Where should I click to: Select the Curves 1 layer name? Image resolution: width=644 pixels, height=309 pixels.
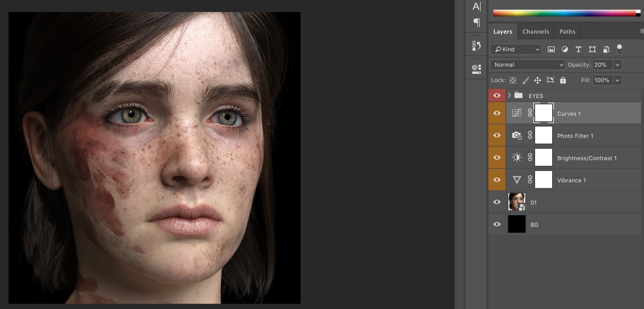(569, 114)
